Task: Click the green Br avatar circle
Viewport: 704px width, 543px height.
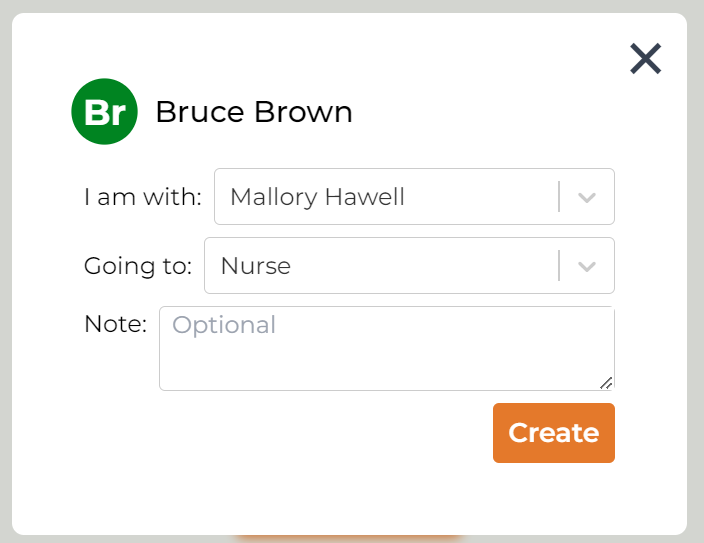Action: [104, 112]
